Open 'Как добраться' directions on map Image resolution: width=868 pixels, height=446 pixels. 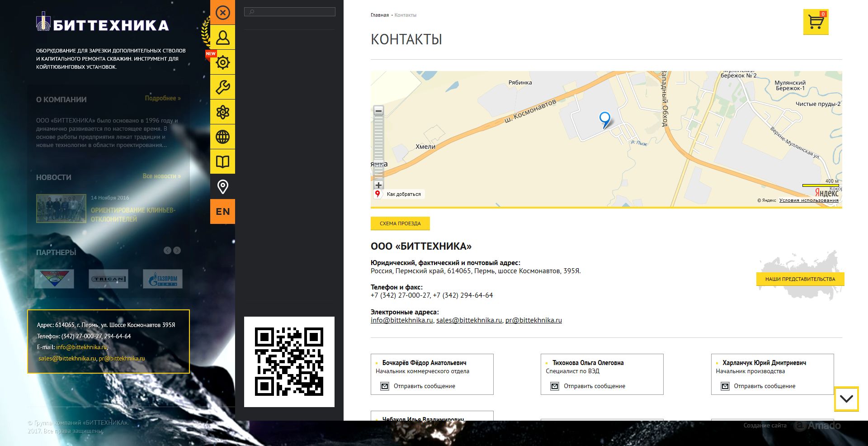[398, 194]
